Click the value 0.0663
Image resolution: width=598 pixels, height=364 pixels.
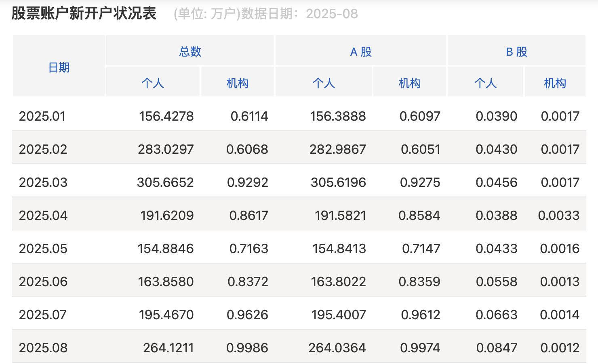[x=497, y=315]
